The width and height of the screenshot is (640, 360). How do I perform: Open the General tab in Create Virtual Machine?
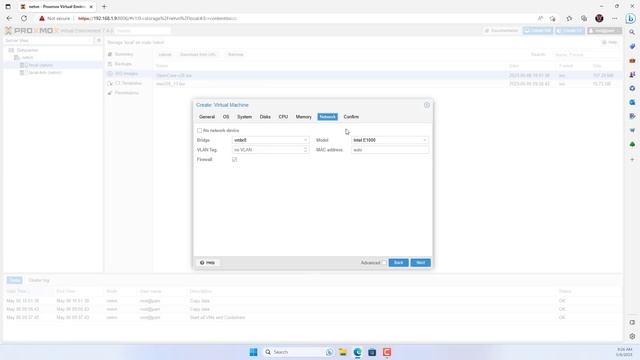207,117
